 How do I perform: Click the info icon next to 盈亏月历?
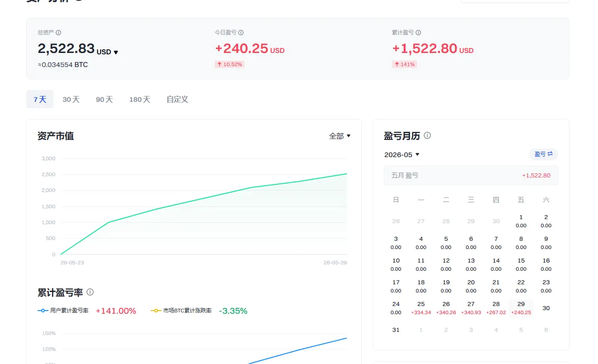(427, 135)
